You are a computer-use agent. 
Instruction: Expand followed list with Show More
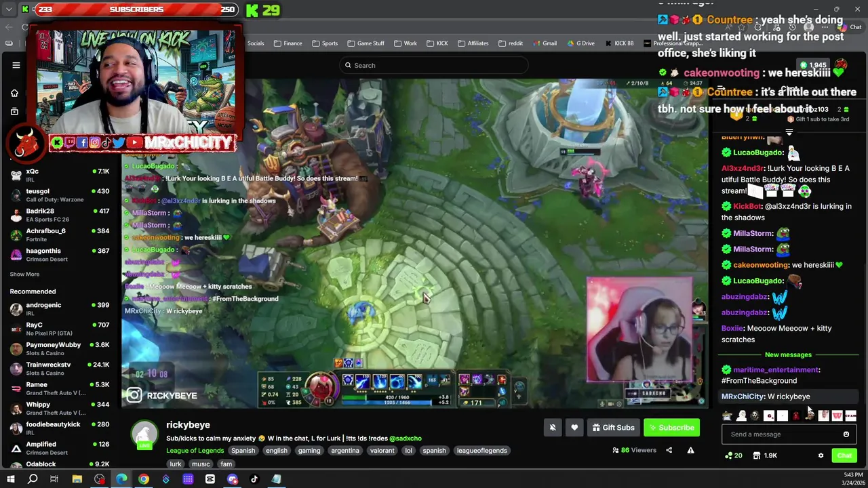pyautogui.click(x=24, y=274)
